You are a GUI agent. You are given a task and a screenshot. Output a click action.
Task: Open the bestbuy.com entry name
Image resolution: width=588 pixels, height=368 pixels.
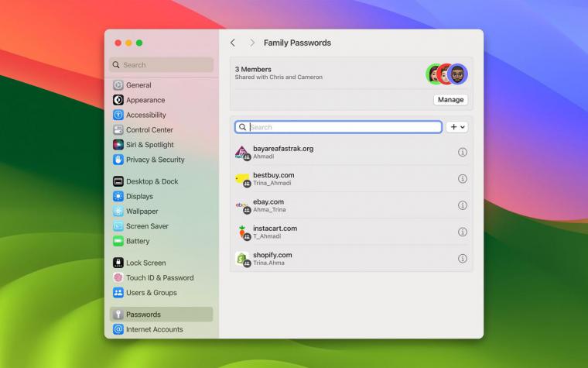tap(274, 175)
